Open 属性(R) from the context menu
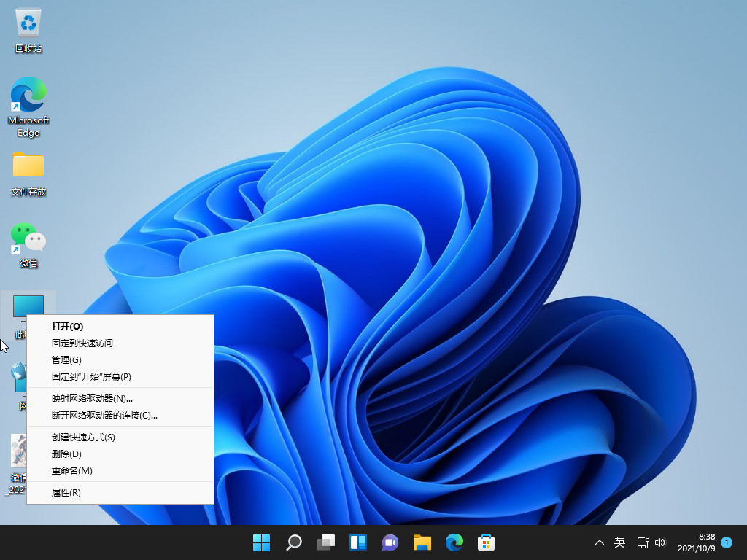 (65, 492)
